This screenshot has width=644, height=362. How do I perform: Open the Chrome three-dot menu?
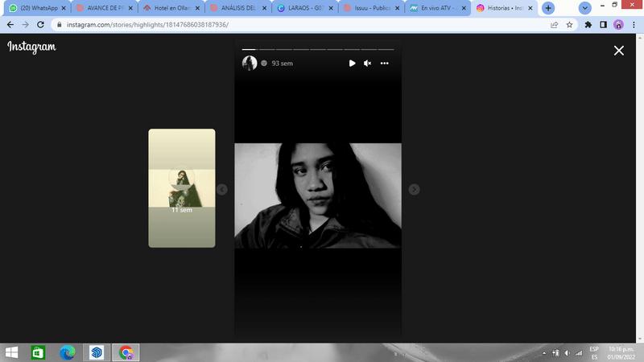click(x=634, y=25)
